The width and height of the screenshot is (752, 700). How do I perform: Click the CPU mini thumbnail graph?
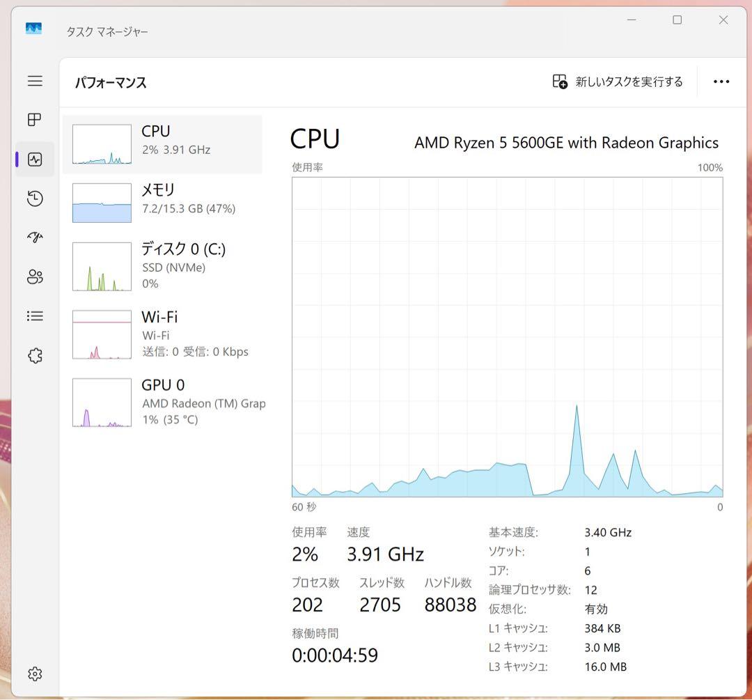coord(101,144)
